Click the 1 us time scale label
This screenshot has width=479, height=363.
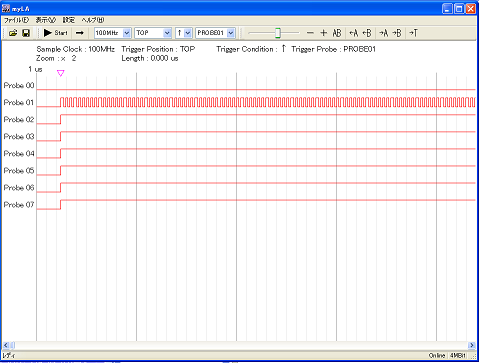[x=35, y=69]
